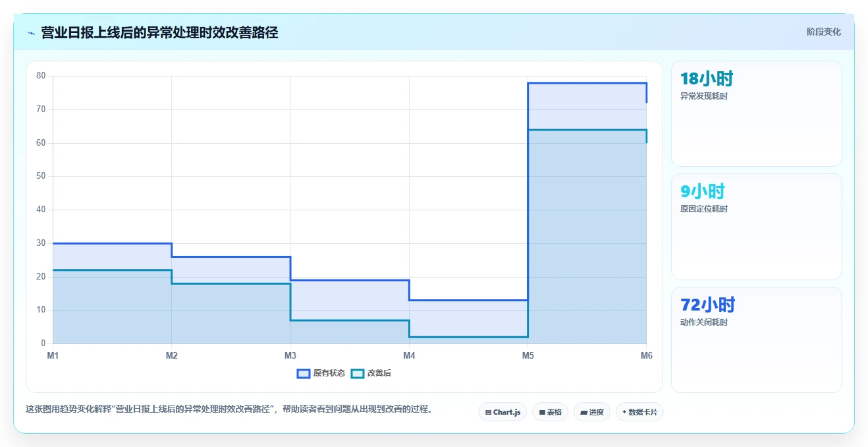Click the M4 x-axis label
868x447 pixels.
click(409, 356)
